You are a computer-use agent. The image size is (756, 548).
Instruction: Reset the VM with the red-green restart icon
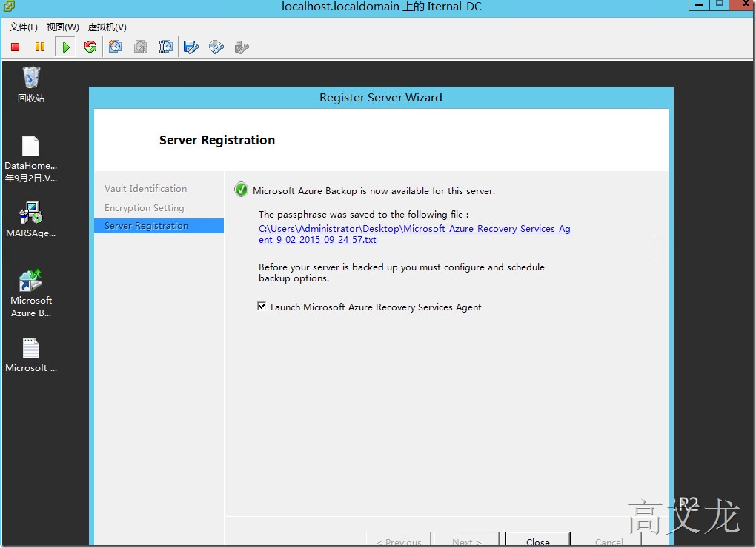tap(90, 47)
